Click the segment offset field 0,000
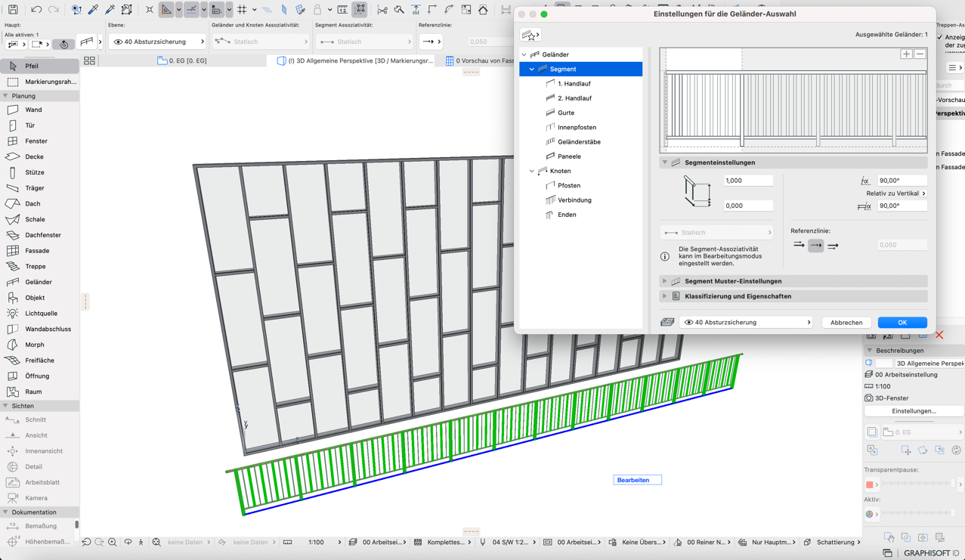Screen dimensions: 965x560 click(x=748, y=206)
